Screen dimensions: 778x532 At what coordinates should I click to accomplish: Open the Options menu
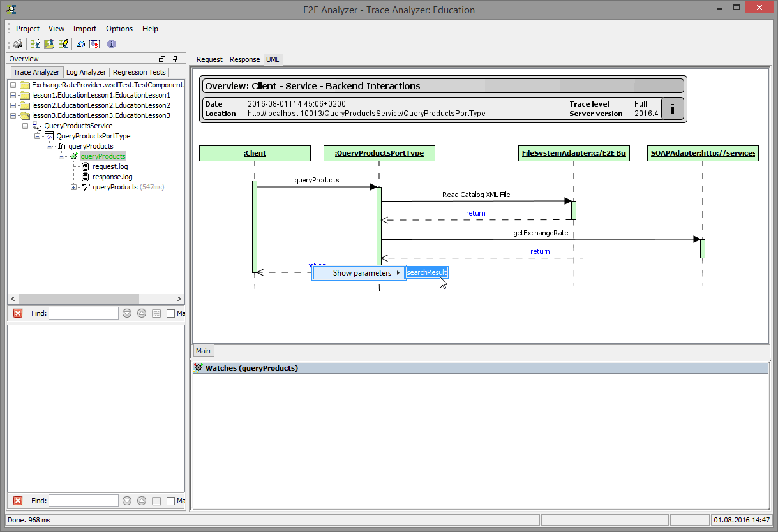click(x=119, y=29)
